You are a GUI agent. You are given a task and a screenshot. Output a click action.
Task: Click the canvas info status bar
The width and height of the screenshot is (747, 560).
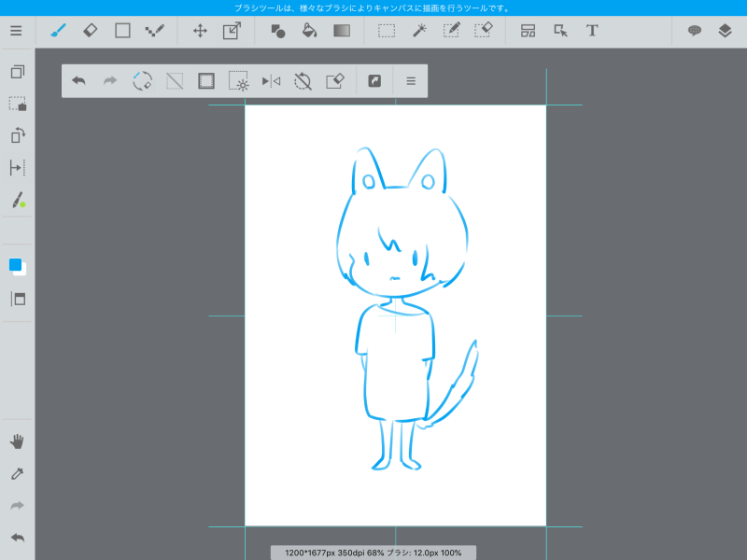[373, 553]
